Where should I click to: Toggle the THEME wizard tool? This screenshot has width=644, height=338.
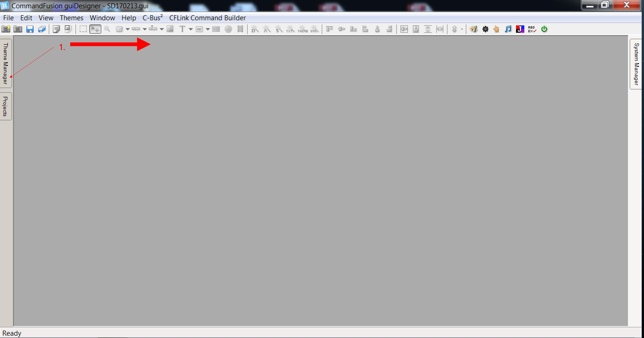point(303,30)
